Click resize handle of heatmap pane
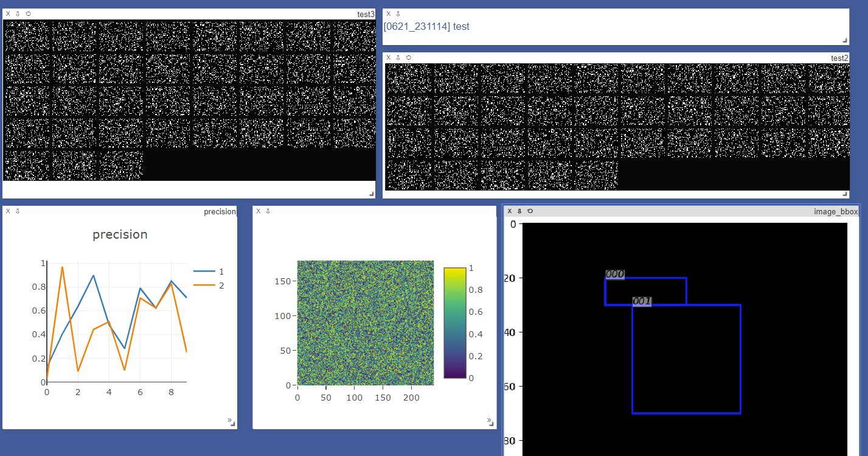This screenshot has width=868, height=456. pyautogui.click(x=492, y=424)
